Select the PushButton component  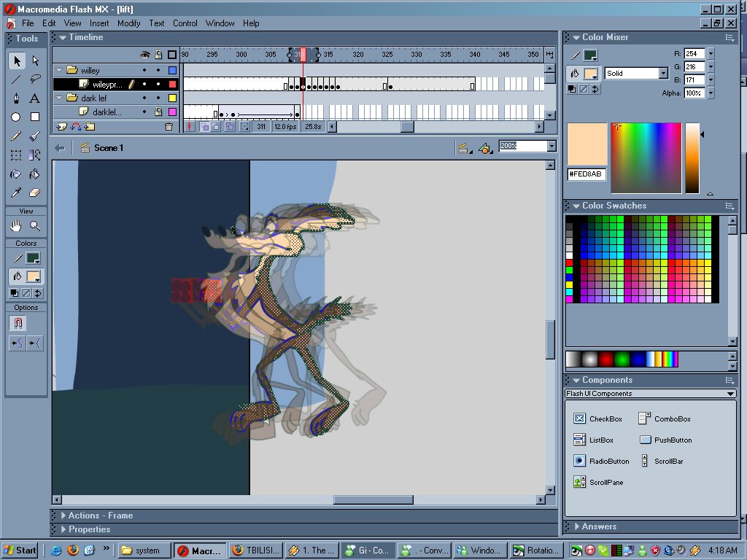(665, 440)
